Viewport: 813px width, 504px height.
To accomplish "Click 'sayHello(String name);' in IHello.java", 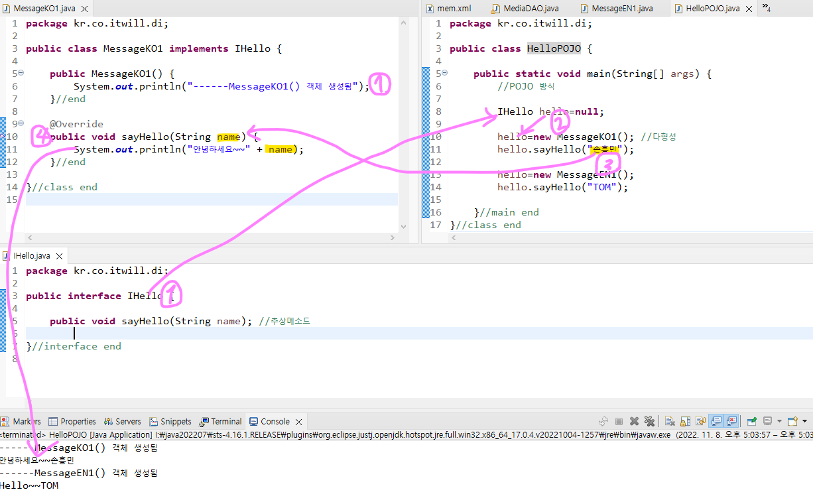I will click(187, 321).
